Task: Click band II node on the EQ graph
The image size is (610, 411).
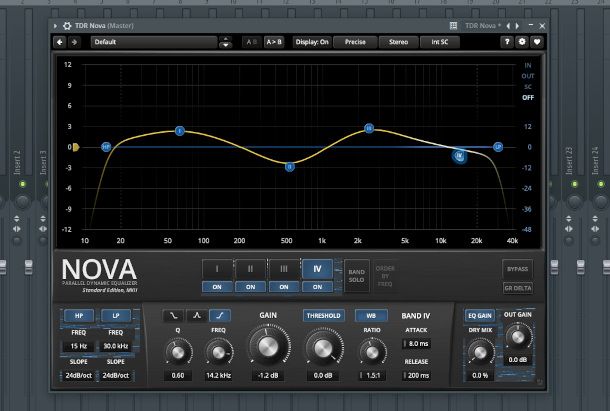Action: [x=289, y=167]
